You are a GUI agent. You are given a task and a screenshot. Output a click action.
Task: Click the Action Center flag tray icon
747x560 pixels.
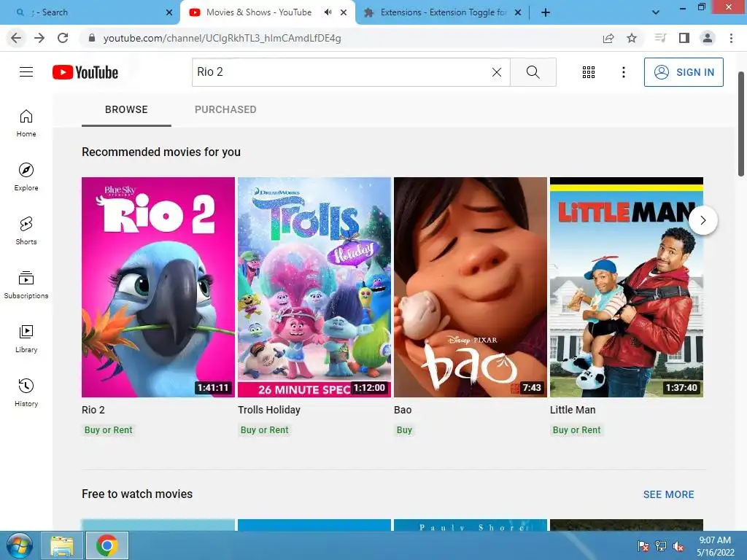[x=643, y=546]
